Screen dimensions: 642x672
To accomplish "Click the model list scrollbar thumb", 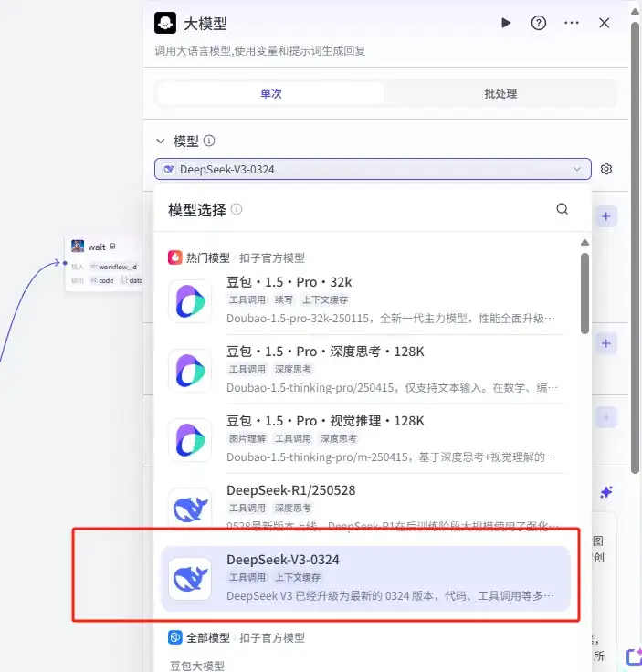I will click(x=584, y=293).
